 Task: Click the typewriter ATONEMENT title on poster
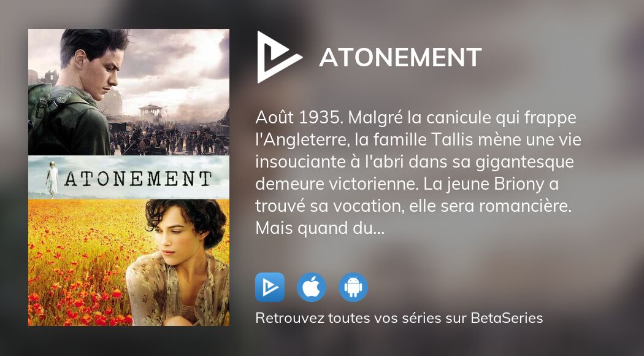click(138, 179)
